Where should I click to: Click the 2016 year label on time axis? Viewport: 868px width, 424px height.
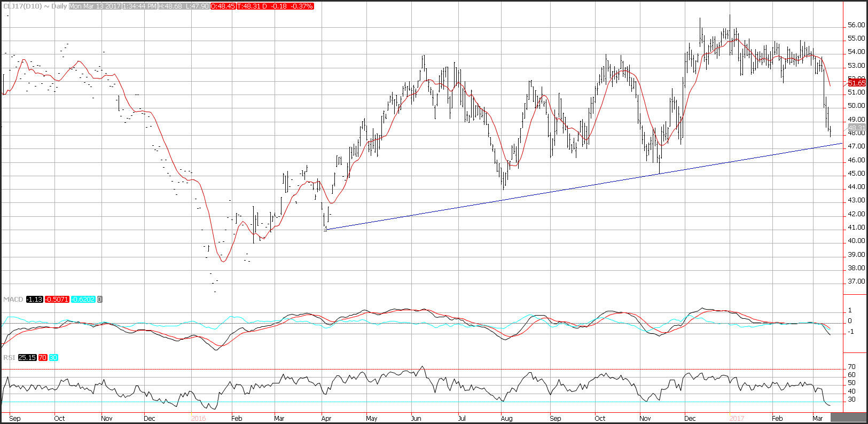198,418
